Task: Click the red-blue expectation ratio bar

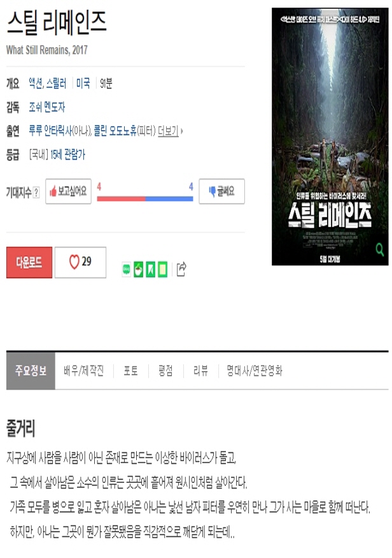Action: click(145, 199)
